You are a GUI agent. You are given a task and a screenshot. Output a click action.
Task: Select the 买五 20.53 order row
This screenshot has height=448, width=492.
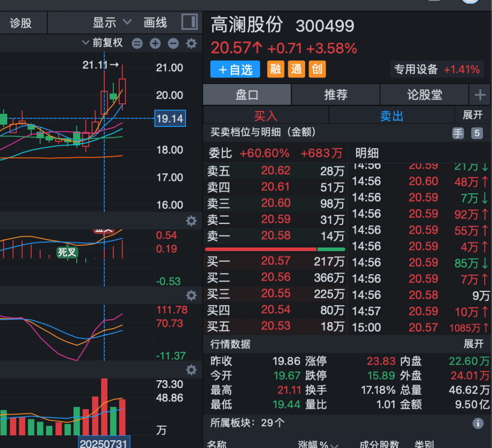pos(276,326)
